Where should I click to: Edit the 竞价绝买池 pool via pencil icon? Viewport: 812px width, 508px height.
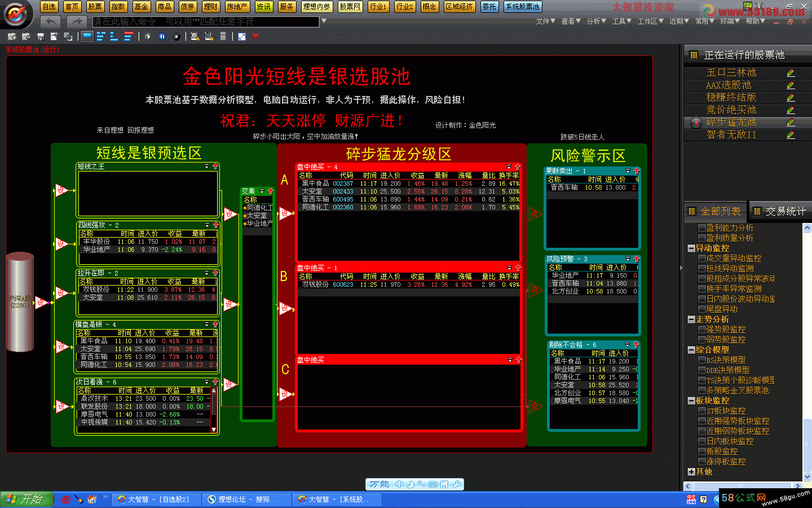tap(791, 110)
